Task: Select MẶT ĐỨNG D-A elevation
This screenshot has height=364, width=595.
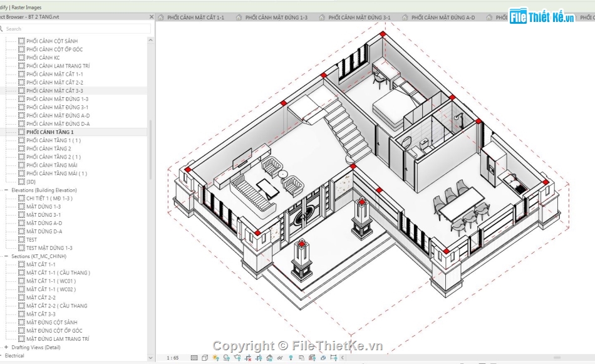Action: [x=44, y=232]
